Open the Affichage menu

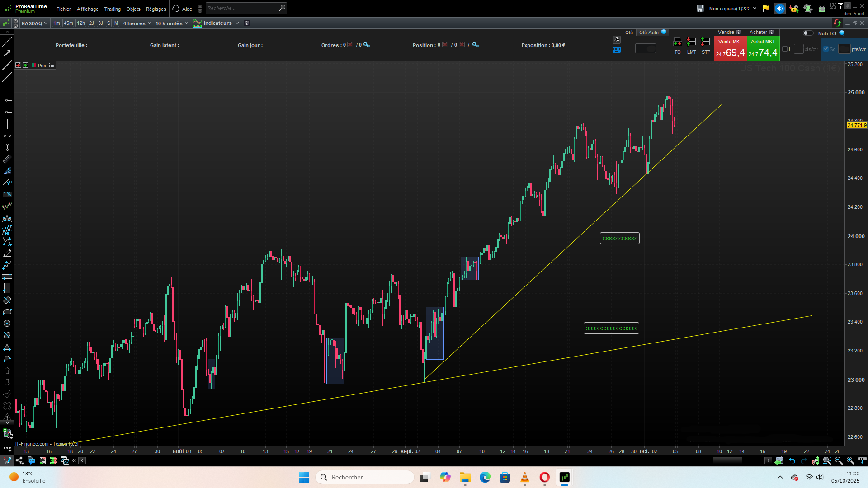88,9
